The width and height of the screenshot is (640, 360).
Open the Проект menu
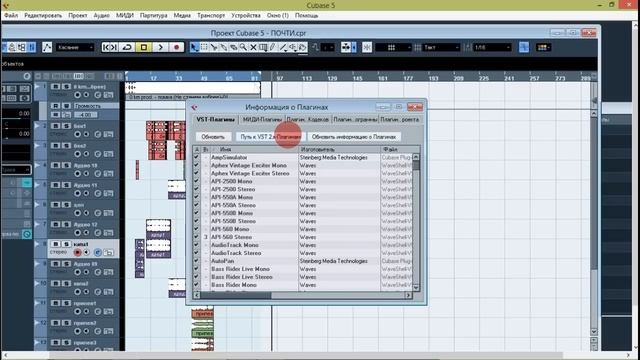tap(78, 16)
